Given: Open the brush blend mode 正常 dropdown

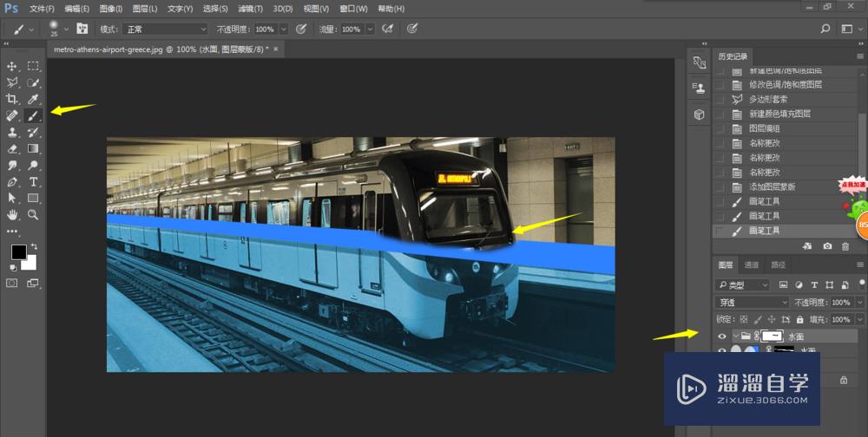Looking at the screenshot, I should [165, 29].
